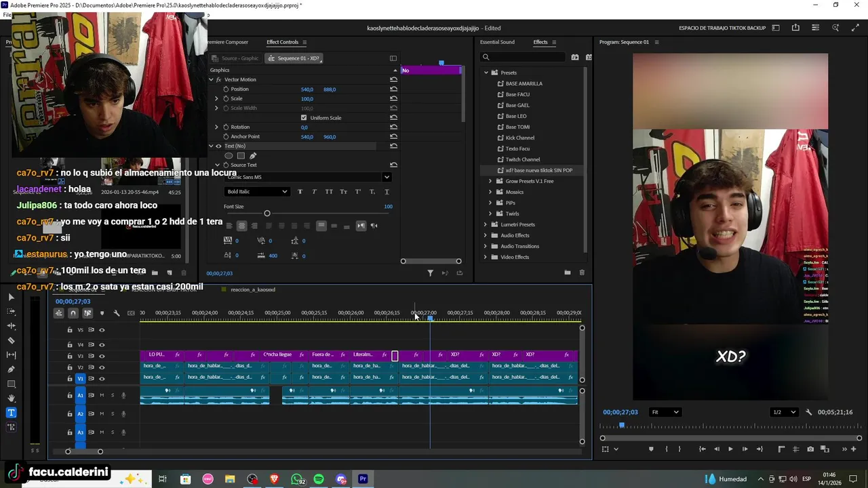The height and width of the screenshot is (488, 868).
Task: Collapse Vector Motion section
Action: click(211, 80)
